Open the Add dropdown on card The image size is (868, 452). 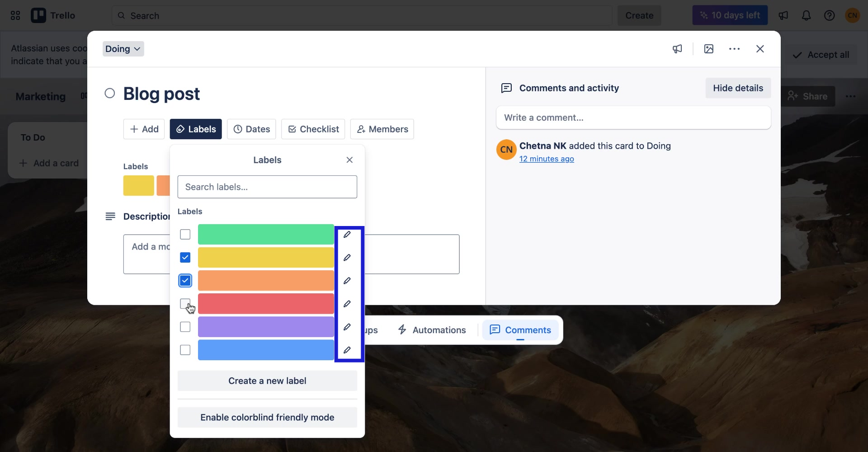click(144, 129)
